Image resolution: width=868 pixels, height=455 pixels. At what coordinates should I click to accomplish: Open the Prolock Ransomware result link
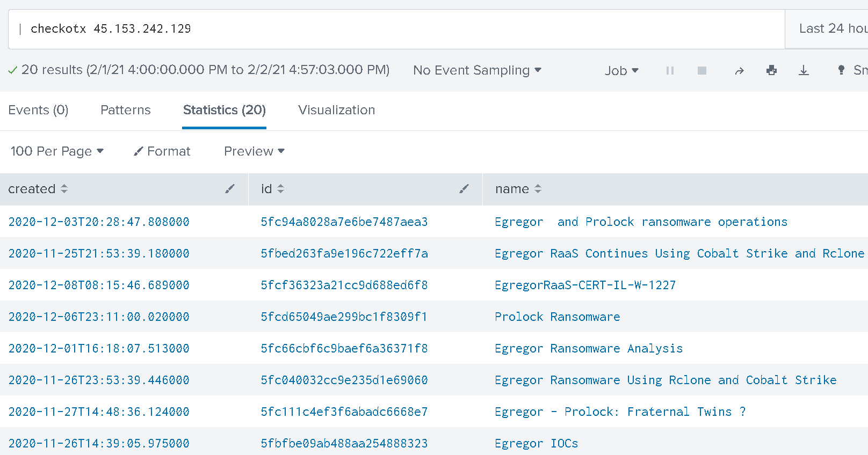557,317
